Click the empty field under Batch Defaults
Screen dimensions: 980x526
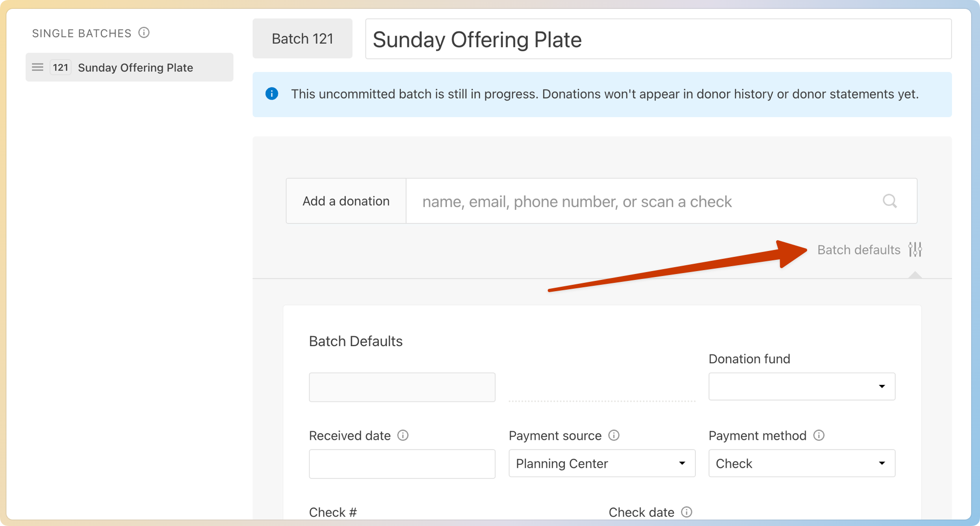402,387
